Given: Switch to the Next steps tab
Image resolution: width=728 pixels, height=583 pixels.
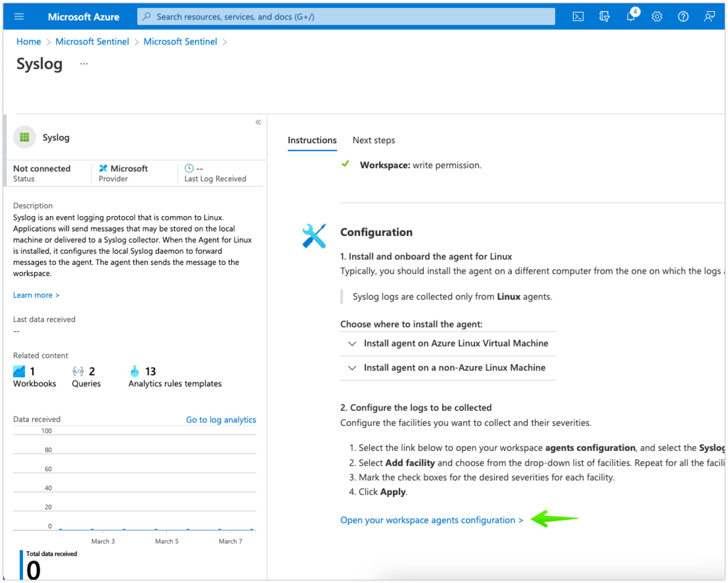Looking at the screenshot, I should pyautogui.click(x=374, y=140).
